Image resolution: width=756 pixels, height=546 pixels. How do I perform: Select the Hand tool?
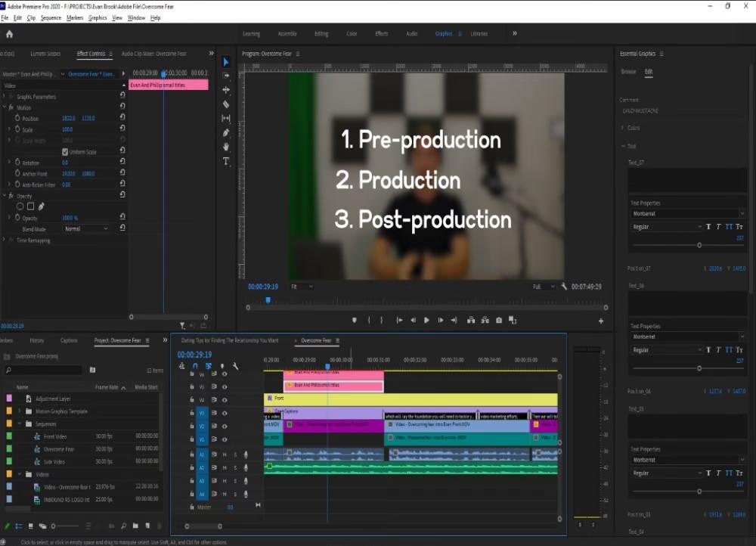225,147
